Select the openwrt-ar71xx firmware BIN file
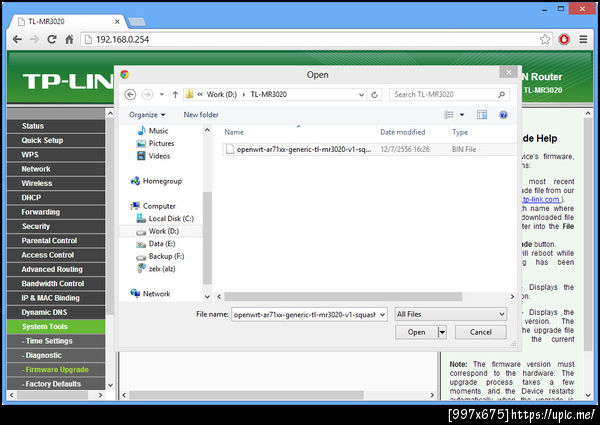Viewport: 600px width, 425px height. point(369,150)
